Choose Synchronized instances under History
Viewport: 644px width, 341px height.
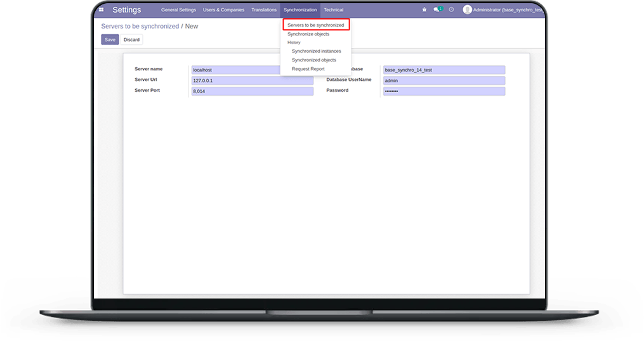(316, 51)
